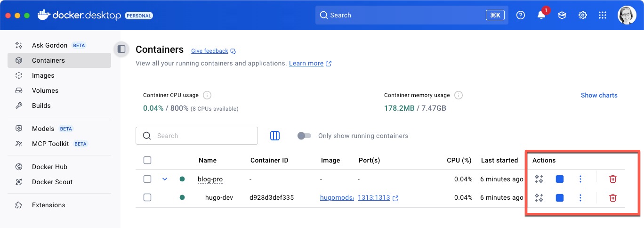
Task: Open more actions for blog-pro
Action: click(x=580, y=179)
